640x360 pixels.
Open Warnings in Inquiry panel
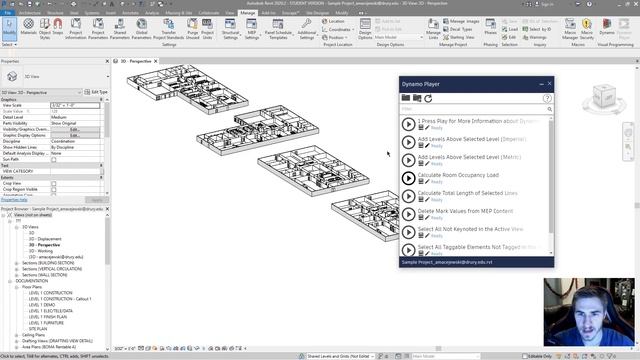(535, 37)
